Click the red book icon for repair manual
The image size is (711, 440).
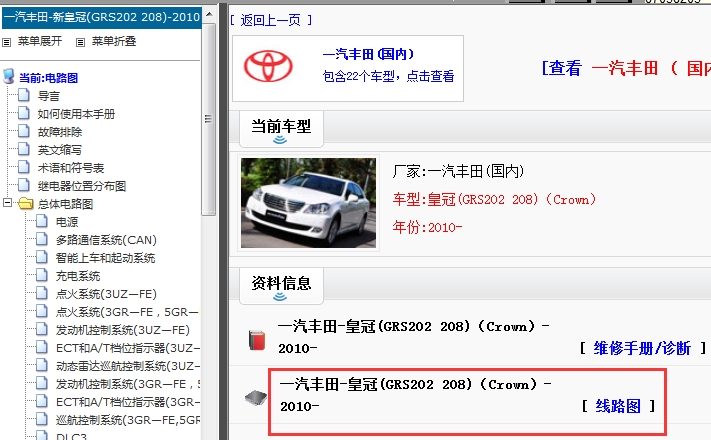[x=257, y=340]
